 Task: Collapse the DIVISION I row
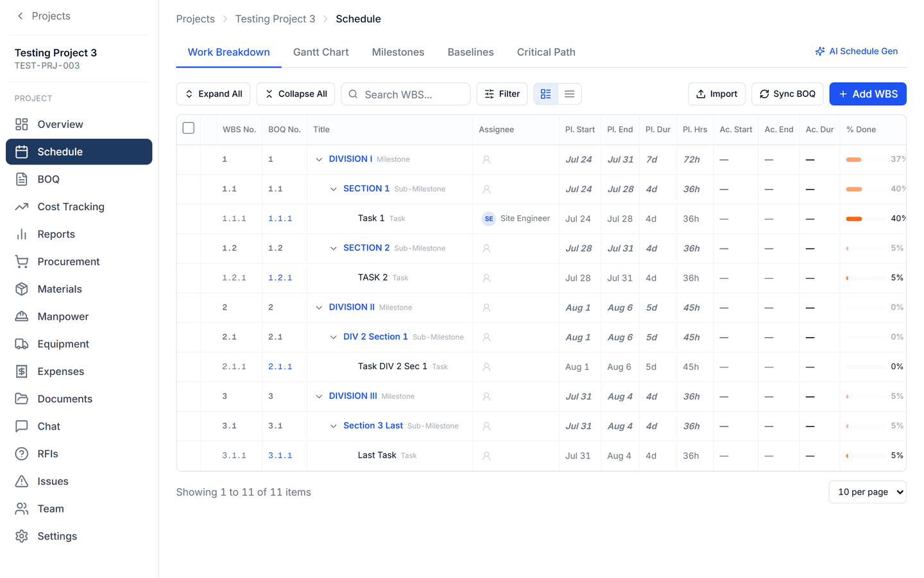319,159
